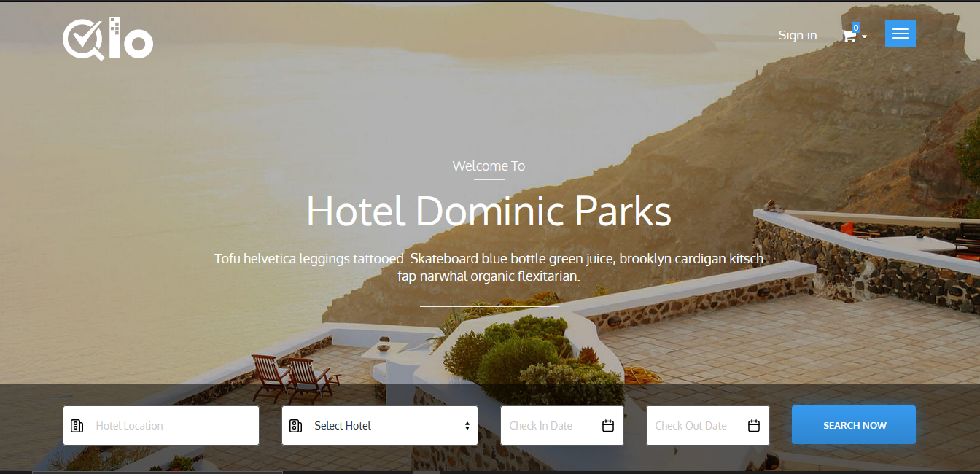Click the Tofu helvetica description paragraph

pyautogui.click(x=489, y=268)
